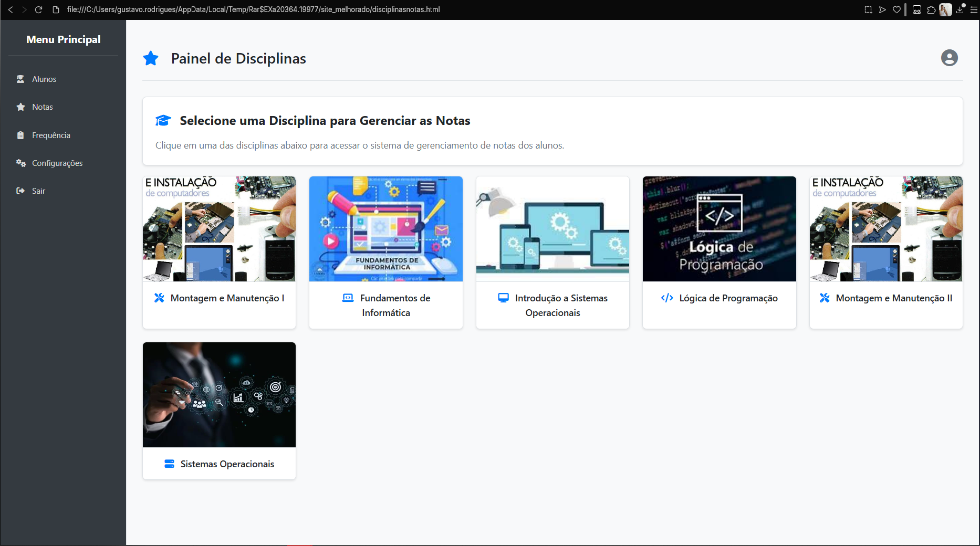Click the code icon beside Lógica de Programação
Viewport: 980px width, 546px height.
667,298
